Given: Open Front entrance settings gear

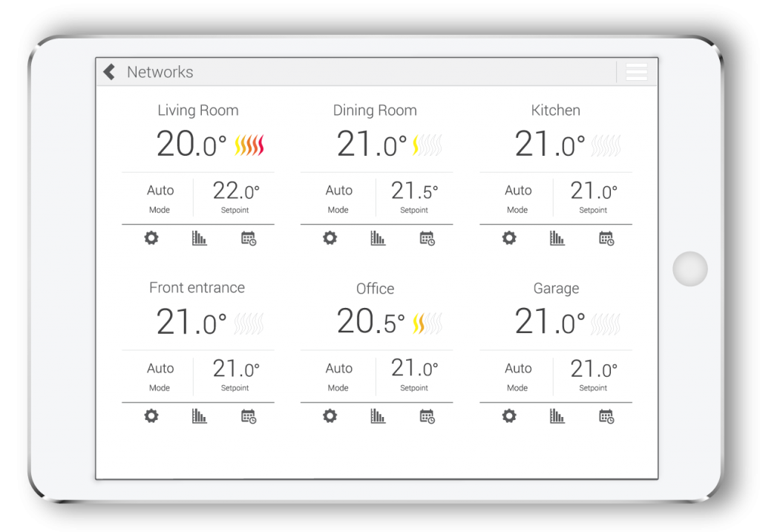Looking at the screenshot, I should (x=151, y=416).
